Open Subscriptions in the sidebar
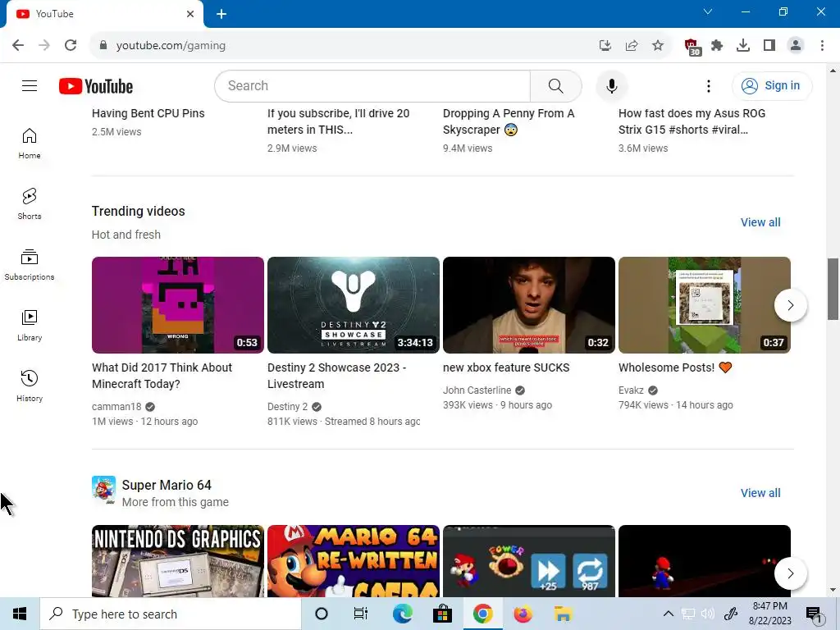 coord(30,265)
